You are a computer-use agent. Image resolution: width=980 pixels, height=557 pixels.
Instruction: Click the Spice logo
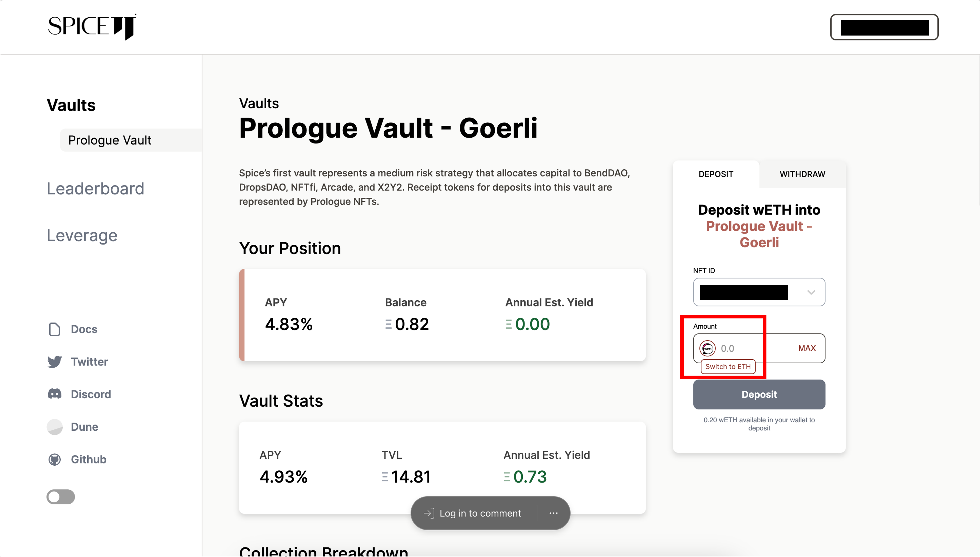click(92, 27)
